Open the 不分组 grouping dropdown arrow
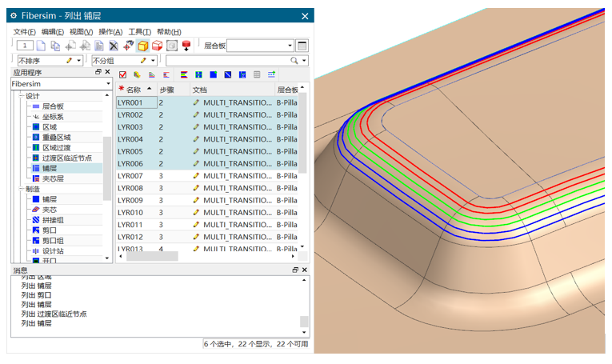The height and width of the screenshot is (364, 612). (153, 61)
